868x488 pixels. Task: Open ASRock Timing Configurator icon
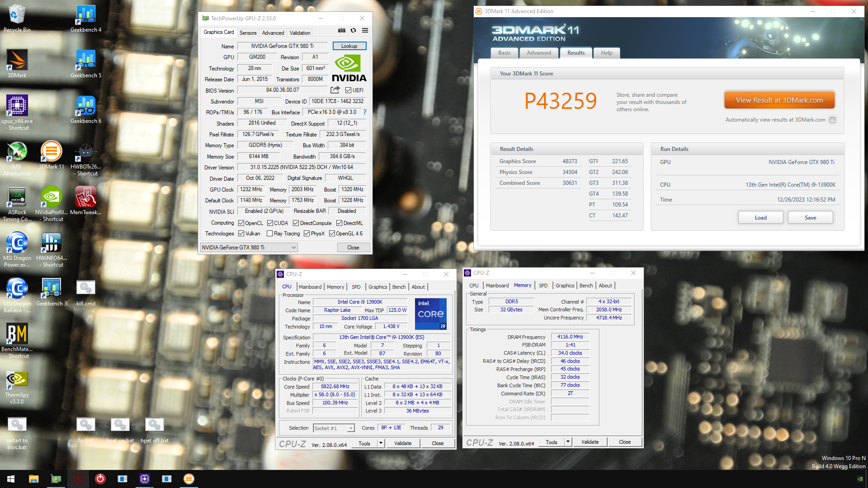pos(17,204)
